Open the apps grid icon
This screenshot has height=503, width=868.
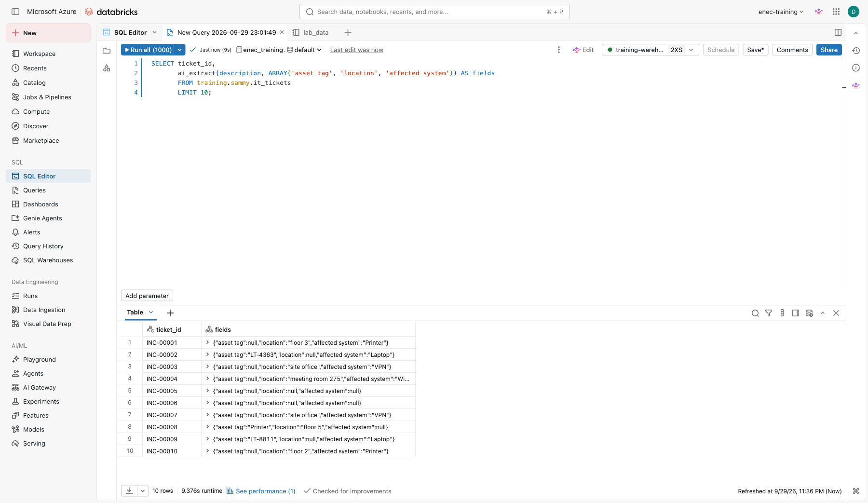coord(836,12)
